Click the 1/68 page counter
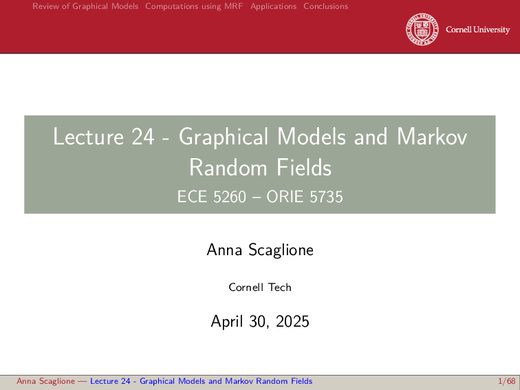520x390 pixels. 507,381
